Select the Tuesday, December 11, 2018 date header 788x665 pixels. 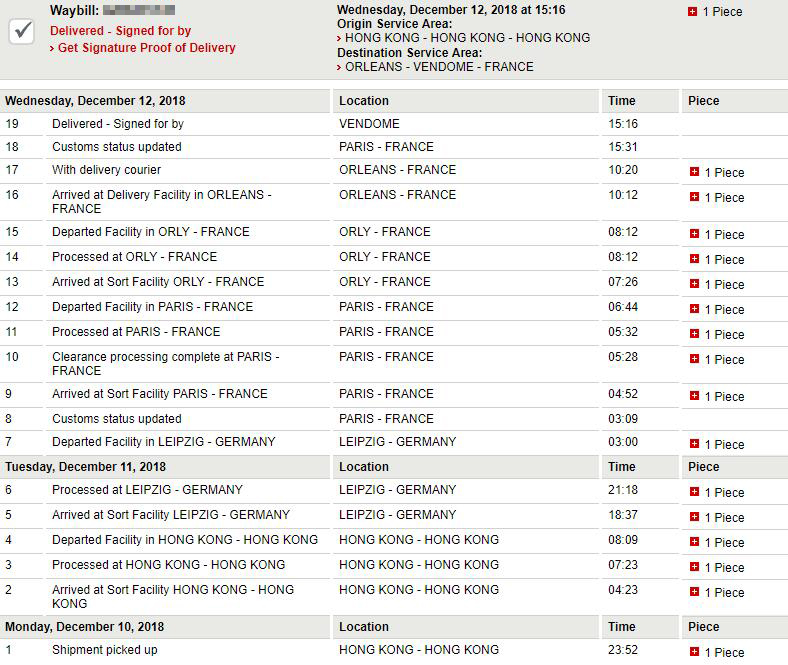pos(85,467)
